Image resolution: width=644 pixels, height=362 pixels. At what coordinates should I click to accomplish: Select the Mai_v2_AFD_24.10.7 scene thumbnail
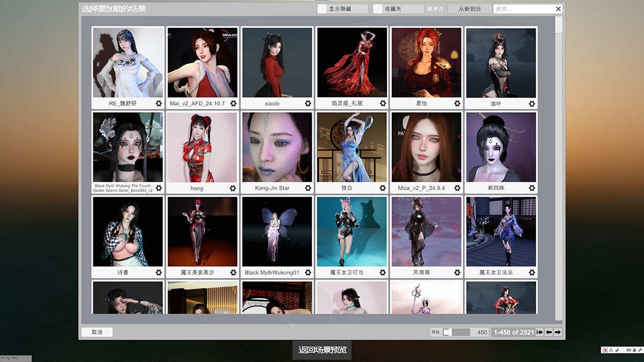coord(202,63)
